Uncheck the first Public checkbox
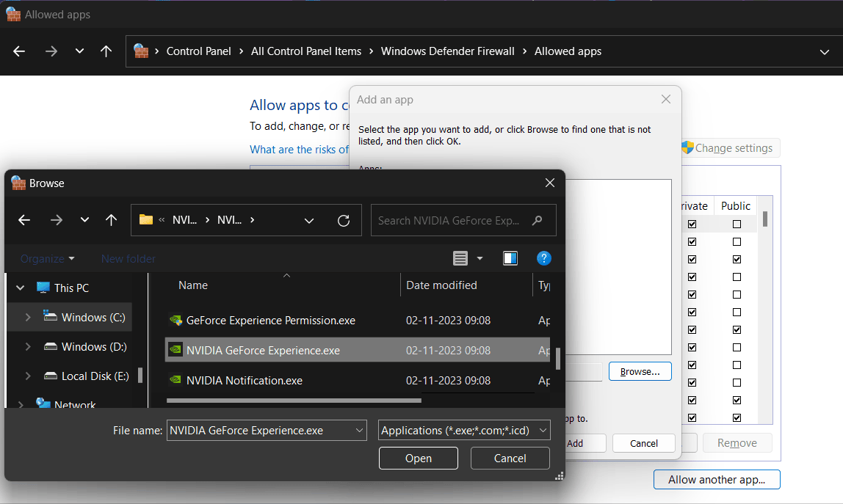The height and width of the screenshot is (504, 843). point(736,259)
